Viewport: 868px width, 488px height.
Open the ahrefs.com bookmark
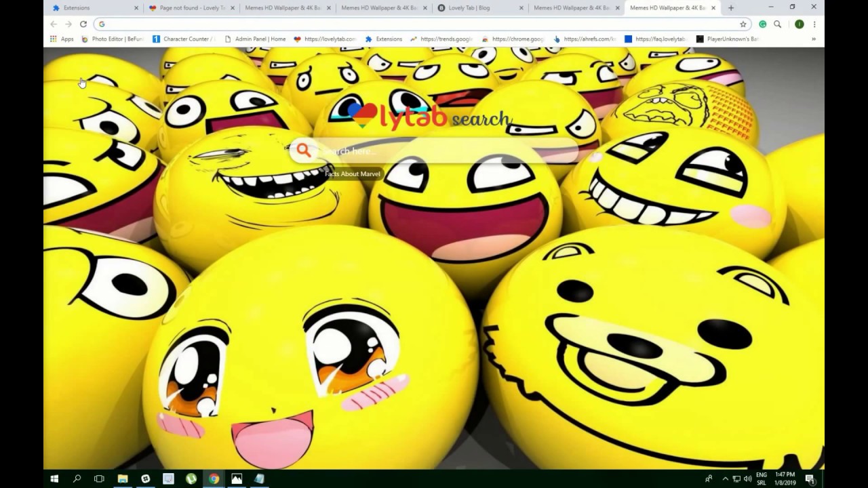pos(585,39)
